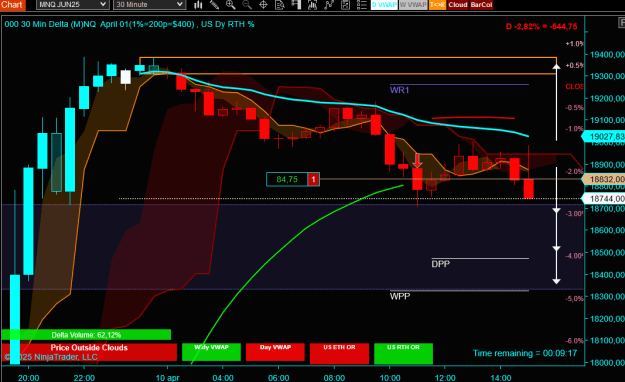The height and width of the screenshot is (382, 625).
Task: Open the MNQ JUN25 instrument dropdown
Action: click(x=72, y=4)
